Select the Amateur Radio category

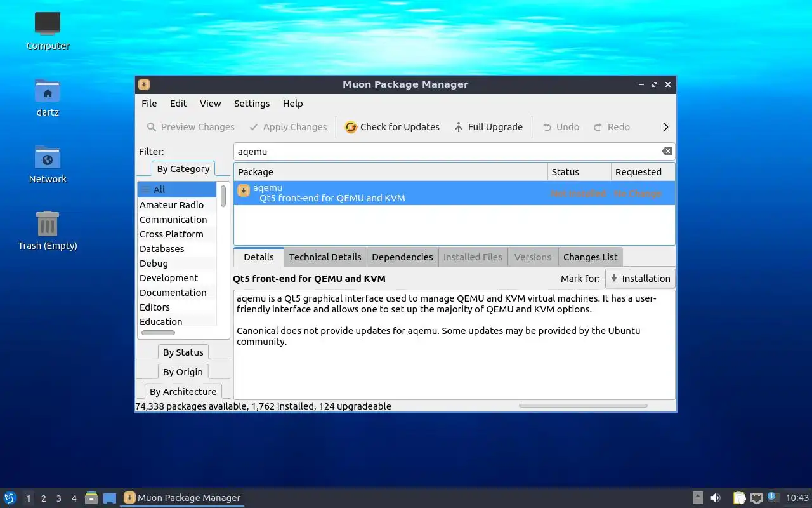[177, 205]
